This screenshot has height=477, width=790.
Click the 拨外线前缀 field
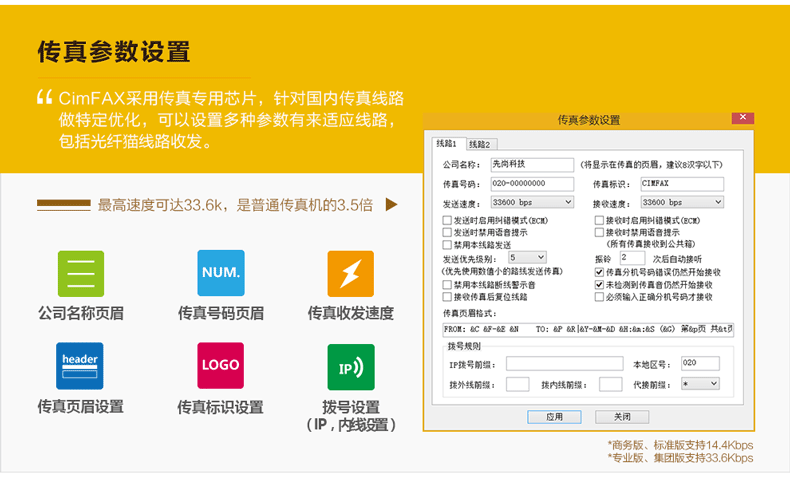pos(517,384)
